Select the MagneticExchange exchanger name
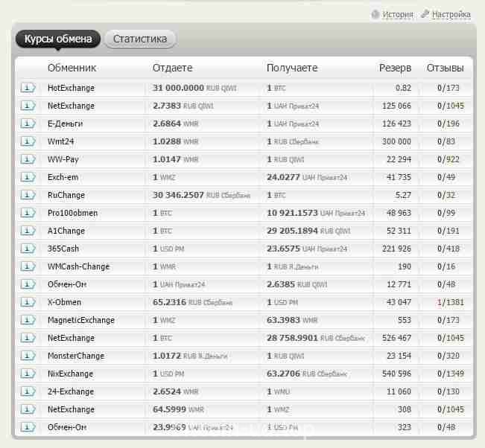Screen dimensions: 485x448 81,321
